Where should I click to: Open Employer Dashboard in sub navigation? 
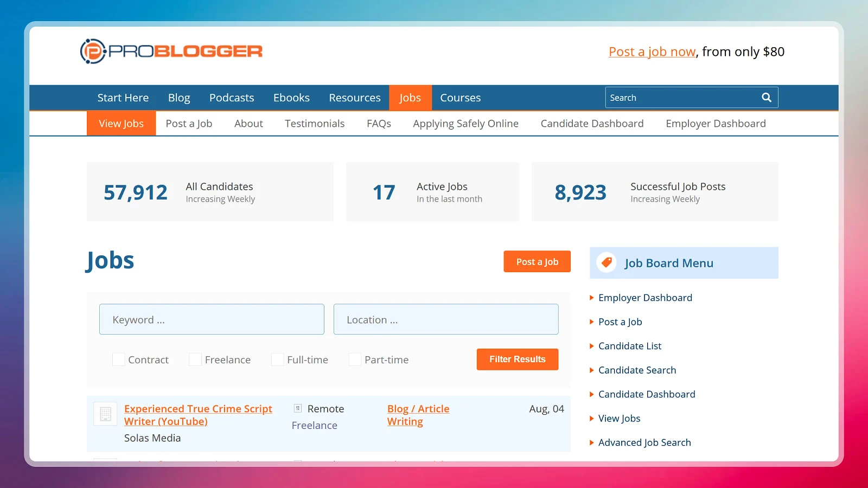[716, 124]
